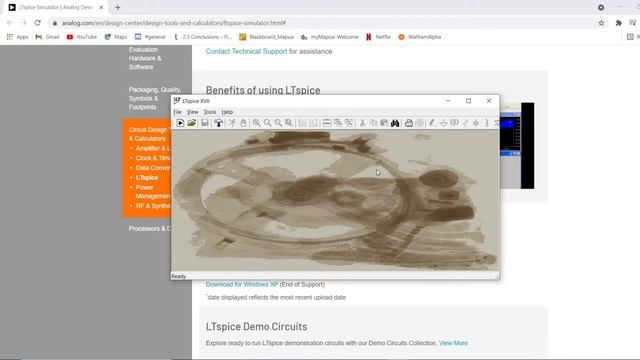Click the LTspice preview image behind window

point(517,146)
